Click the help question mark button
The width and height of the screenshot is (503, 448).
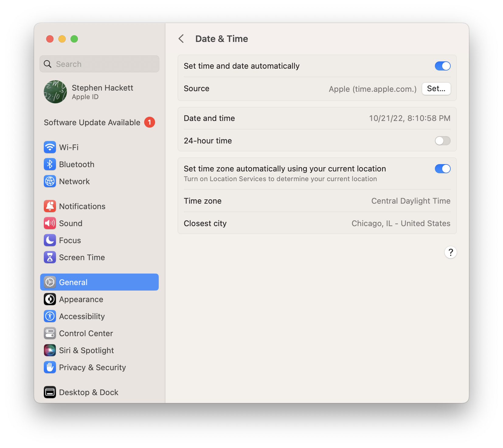point(450,252)
